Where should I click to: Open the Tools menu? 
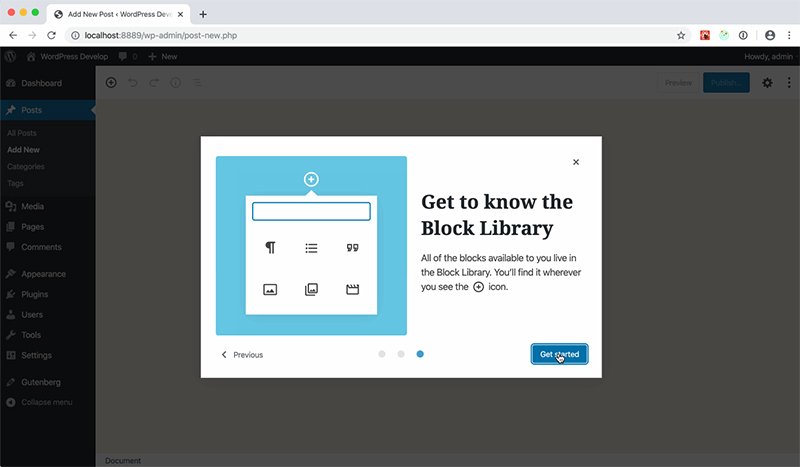(x=47, y=335)
